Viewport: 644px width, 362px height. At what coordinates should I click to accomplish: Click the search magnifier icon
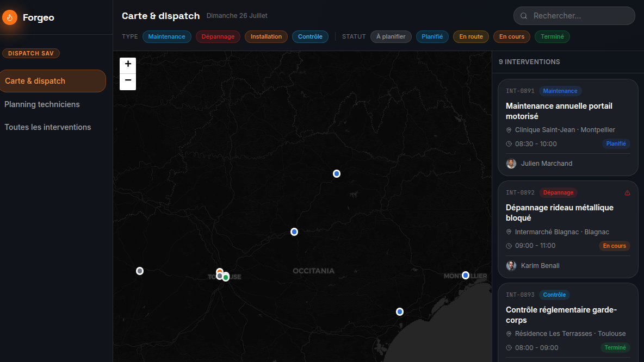click(524, 16)
